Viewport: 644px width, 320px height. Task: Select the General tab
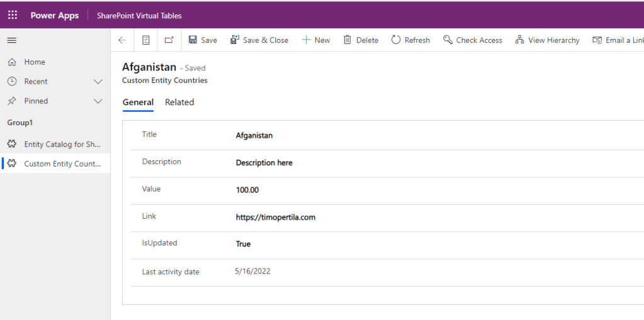[x=138, y=102]
